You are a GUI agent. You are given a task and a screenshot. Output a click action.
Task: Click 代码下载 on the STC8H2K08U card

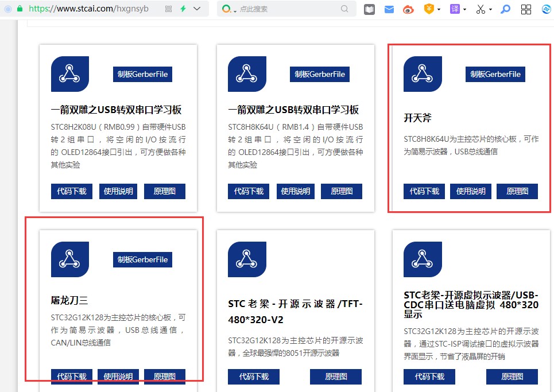pyautogui.click(x=72, y=191)
